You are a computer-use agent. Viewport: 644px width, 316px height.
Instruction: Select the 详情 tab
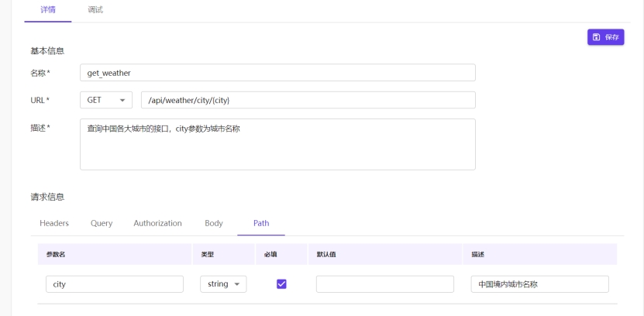(x=48, y=10)
